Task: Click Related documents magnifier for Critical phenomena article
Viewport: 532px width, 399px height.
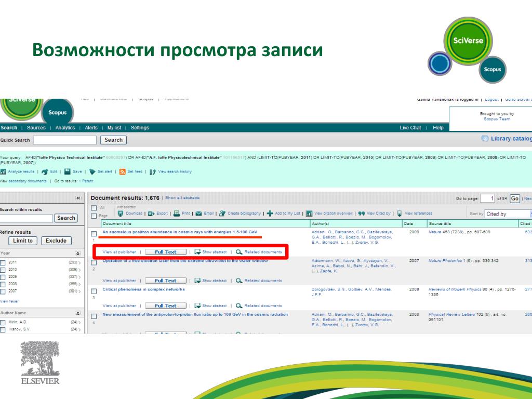Action: click(x=239, y=305)
